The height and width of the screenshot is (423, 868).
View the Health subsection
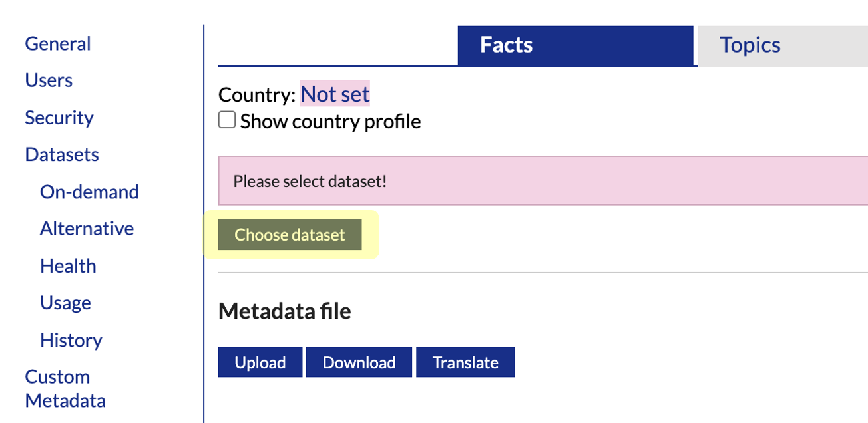click(x=68, y=266)
